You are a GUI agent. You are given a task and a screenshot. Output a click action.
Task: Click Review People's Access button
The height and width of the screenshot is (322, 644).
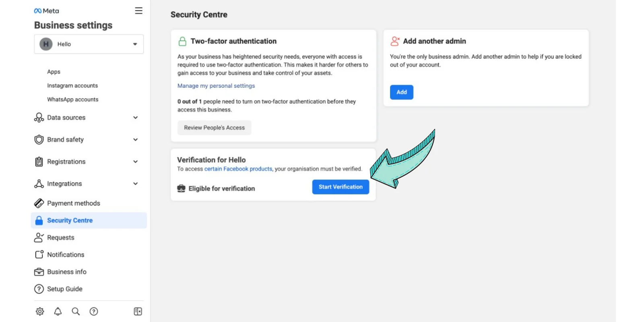tap(214, 128)
